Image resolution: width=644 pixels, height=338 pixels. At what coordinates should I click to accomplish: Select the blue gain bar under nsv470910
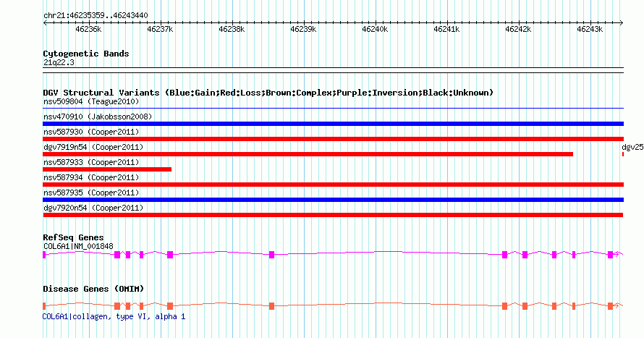coord(333,124)
